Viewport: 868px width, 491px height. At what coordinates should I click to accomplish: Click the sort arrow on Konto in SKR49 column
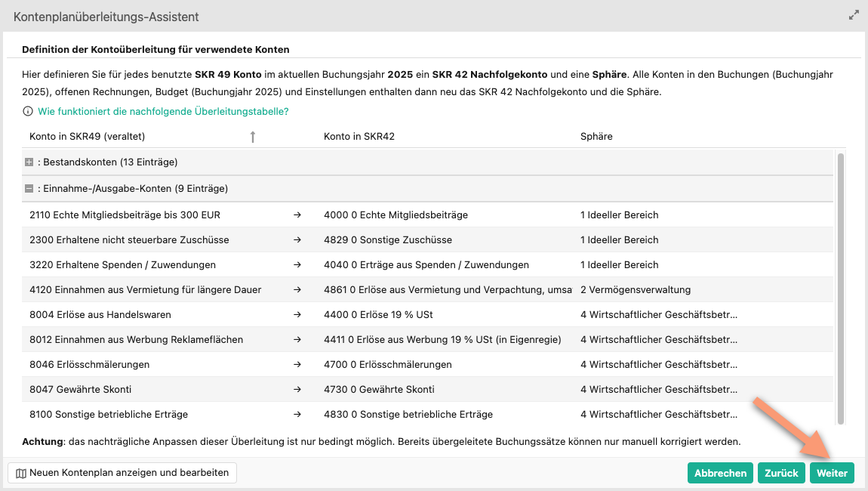252,136
